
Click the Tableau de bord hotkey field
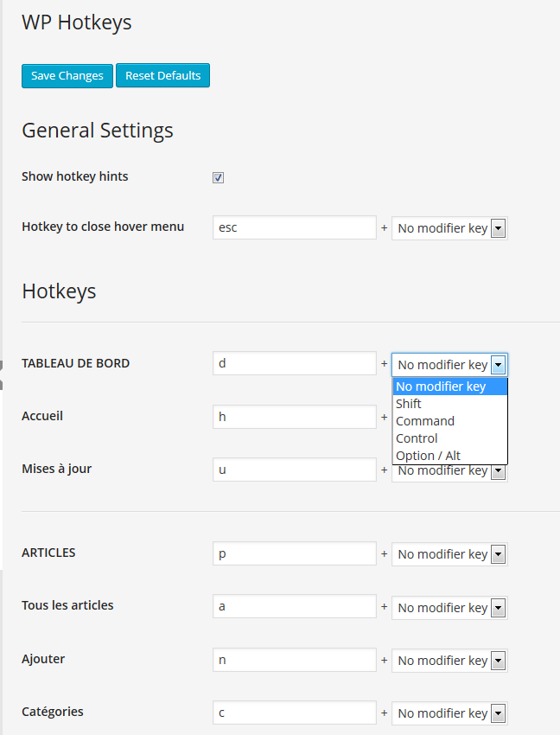coord(295,363)
